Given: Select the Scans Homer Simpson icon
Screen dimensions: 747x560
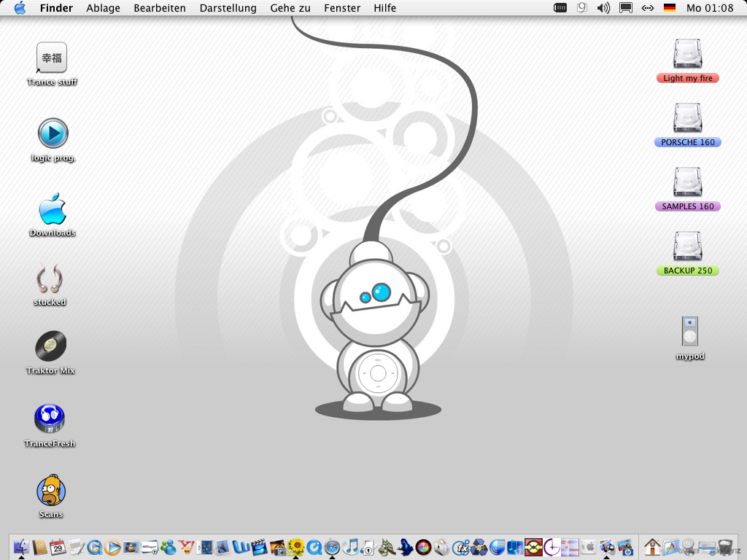Looking at the screenshot, I should [51, 491].
